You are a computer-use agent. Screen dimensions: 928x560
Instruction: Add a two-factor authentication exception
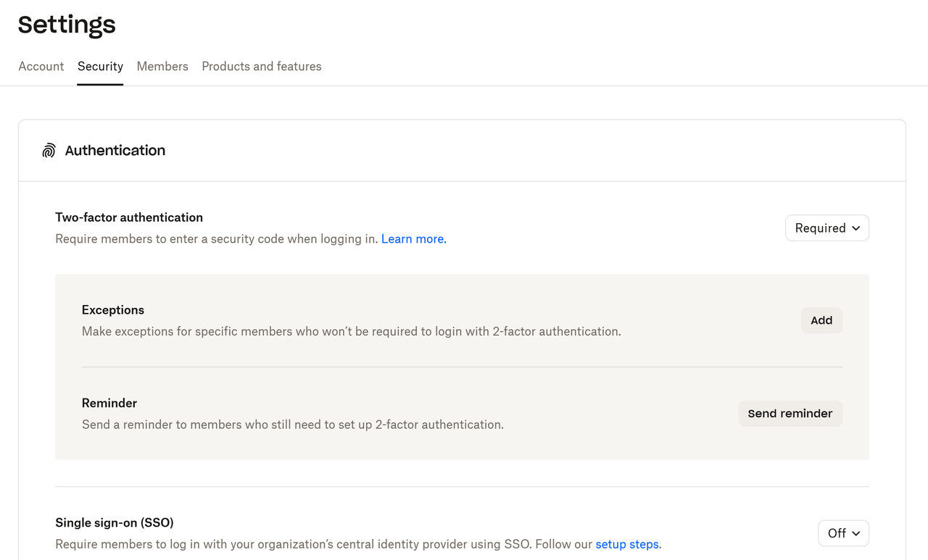[821, 320]
